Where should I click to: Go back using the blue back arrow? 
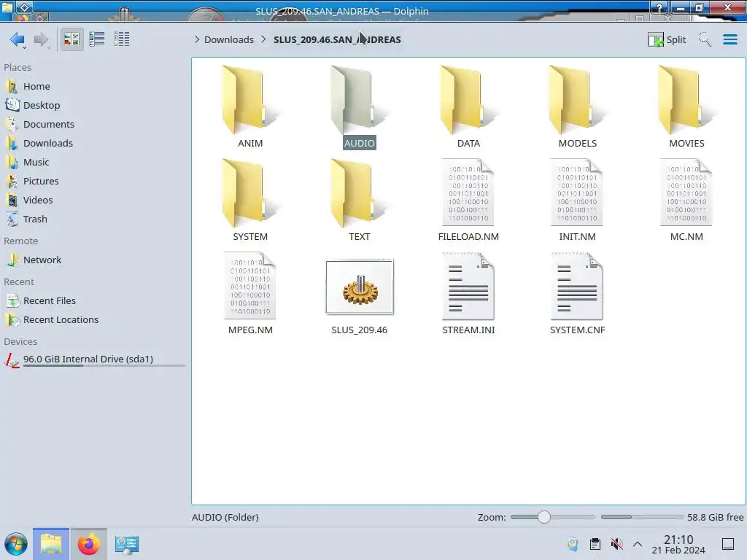coord(17,39)
